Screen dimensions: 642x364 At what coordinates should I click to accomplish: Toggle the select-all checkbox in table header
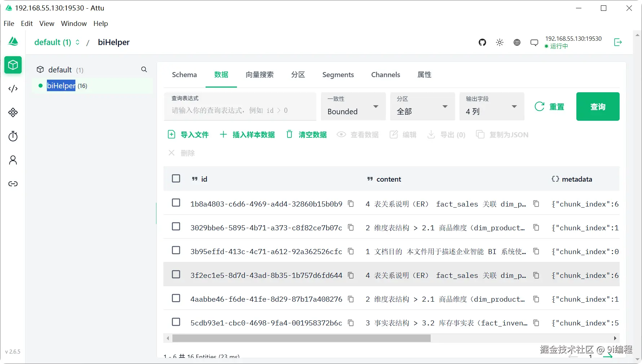tap(176, 178)
